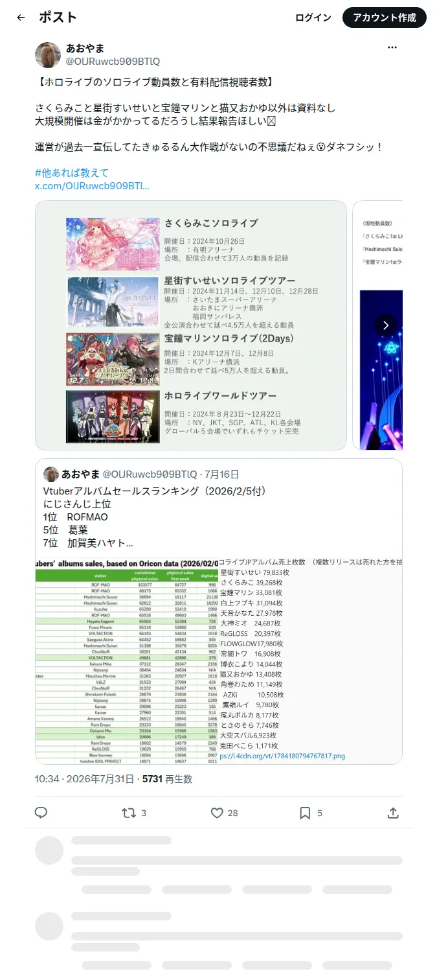Click the like count 28
Image resolution: width=437 pixels, height=980 pixels.
pos(233,813)
